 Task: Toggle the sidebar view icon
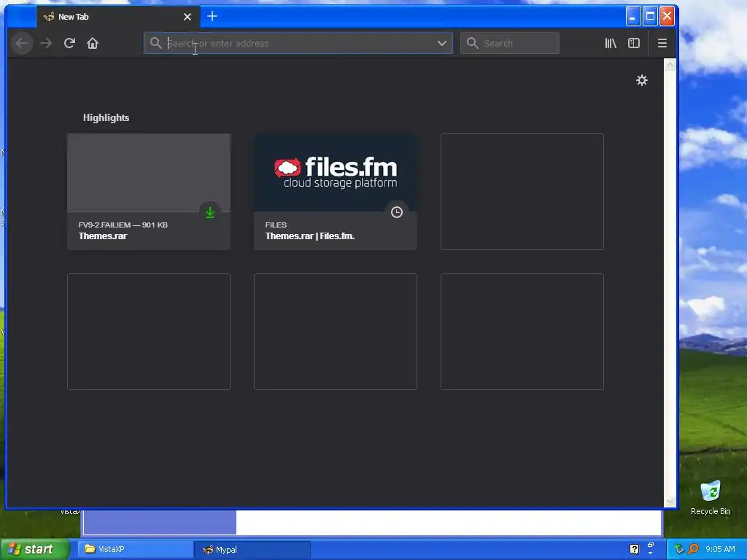634,43
